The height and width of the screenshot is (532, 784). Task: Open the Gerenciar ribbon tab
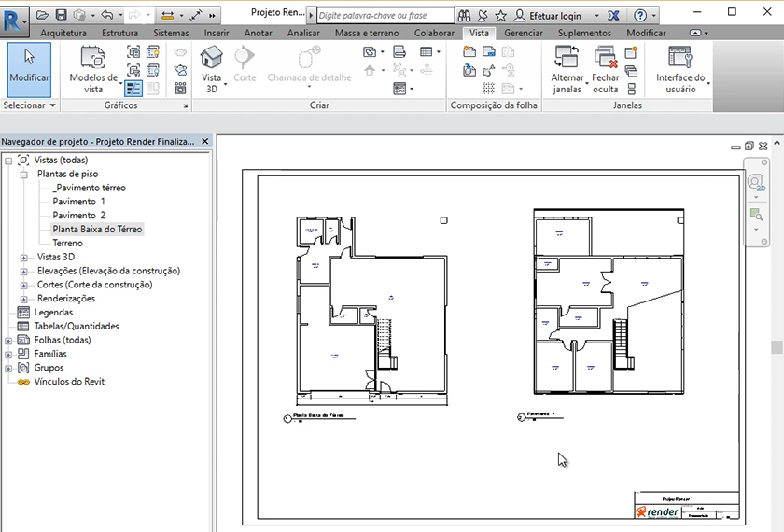(x=524, y=33)
